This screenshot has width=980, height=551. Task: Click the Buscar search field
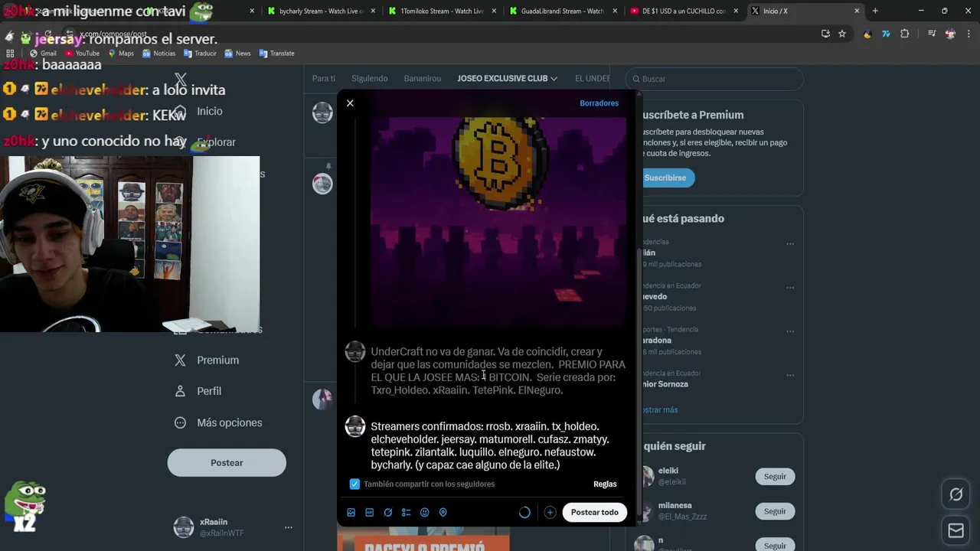click(714, 79)
